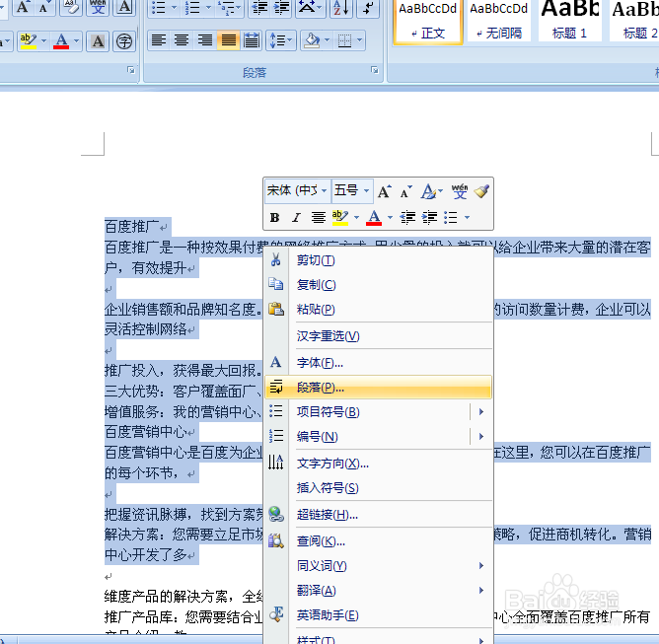659x644 pixels.
Task: Click the Multilevel List icon in ribbon
Action: pos(226,8)
